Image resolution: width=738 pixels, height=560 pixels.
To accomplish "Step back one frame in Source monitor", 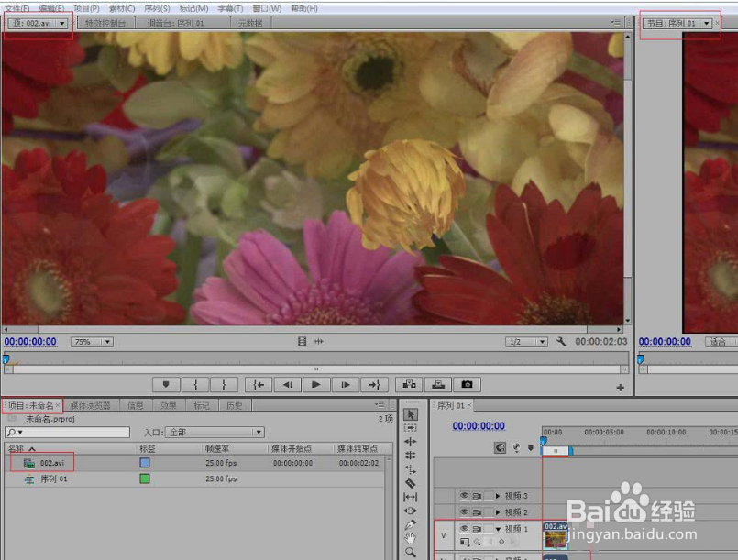I will 288,384.
